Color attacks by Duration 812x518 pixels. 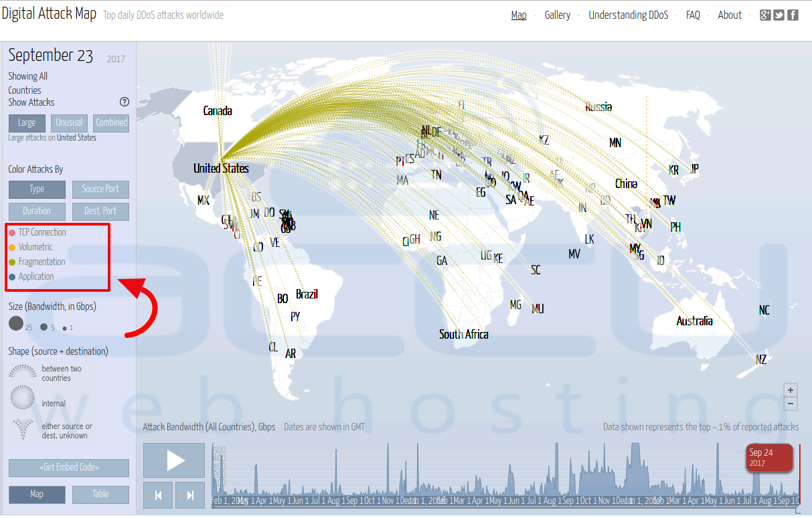37,211
